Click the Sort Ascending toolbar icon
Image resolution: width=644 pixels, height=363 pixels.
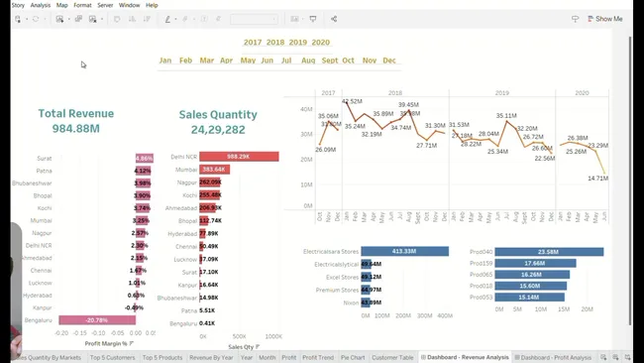point(132,19)
